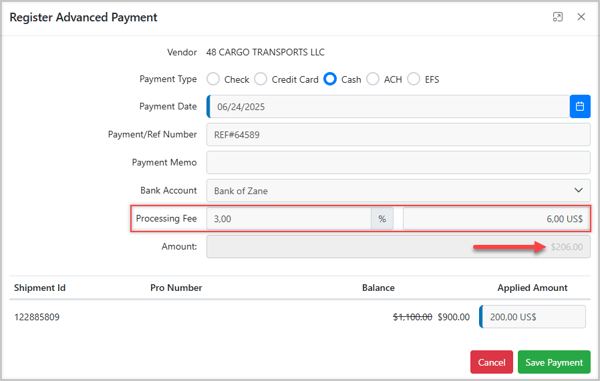
Task: Click the $900.00 balance value
Action: [x=453, y=317]
